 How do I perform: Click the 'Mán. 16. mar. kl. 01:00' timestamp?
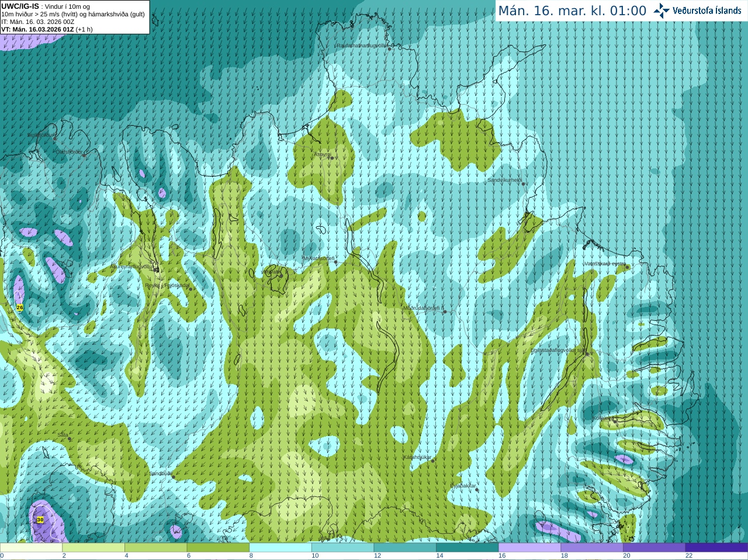[572, 11]
